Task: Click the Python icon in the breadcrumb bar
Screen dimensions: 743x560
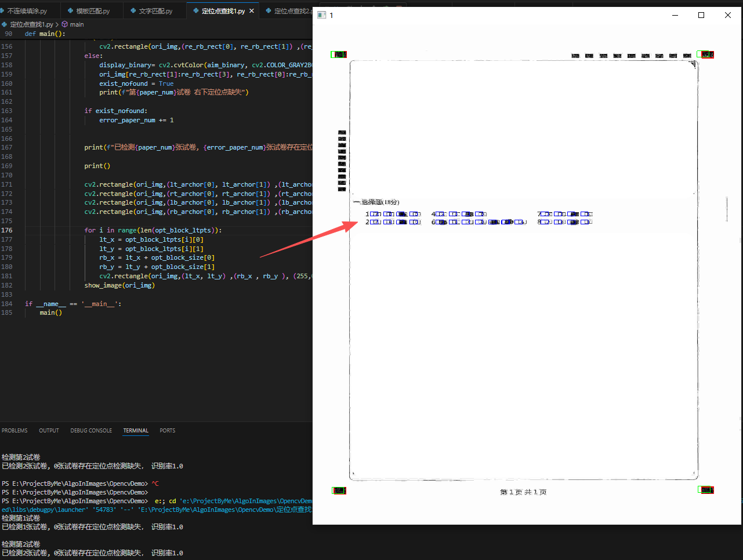Action: pyautogui.click(x=5, y=24)
